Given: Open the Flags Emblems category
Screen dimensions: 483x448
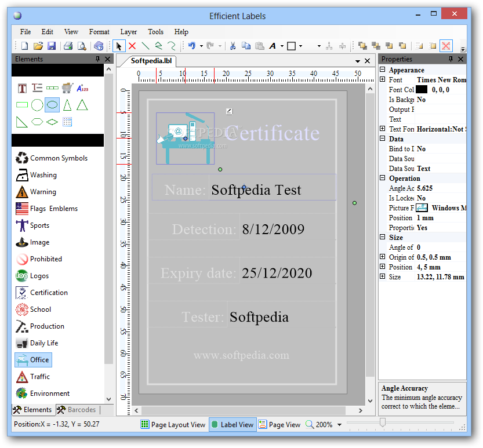Looking at the screenshot, I should [x=47, y=209].
